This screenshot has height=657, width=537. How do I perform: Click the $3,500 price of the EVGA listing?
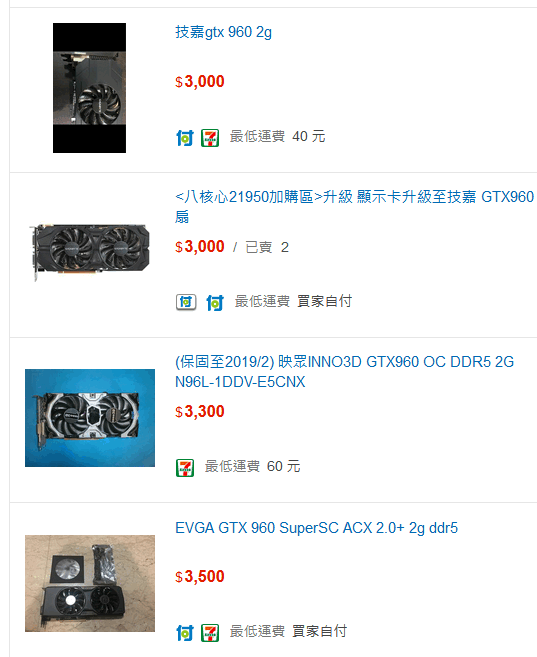click(x=200, y=577)
